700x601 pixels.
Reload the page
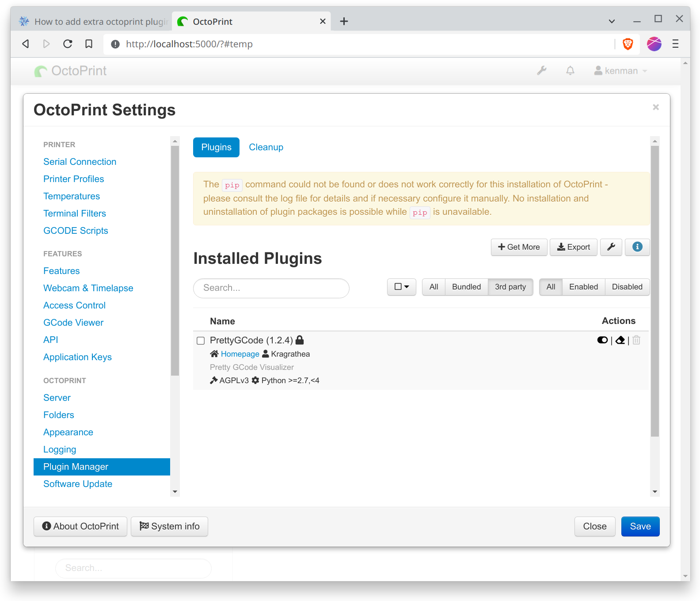click(68, 44)
